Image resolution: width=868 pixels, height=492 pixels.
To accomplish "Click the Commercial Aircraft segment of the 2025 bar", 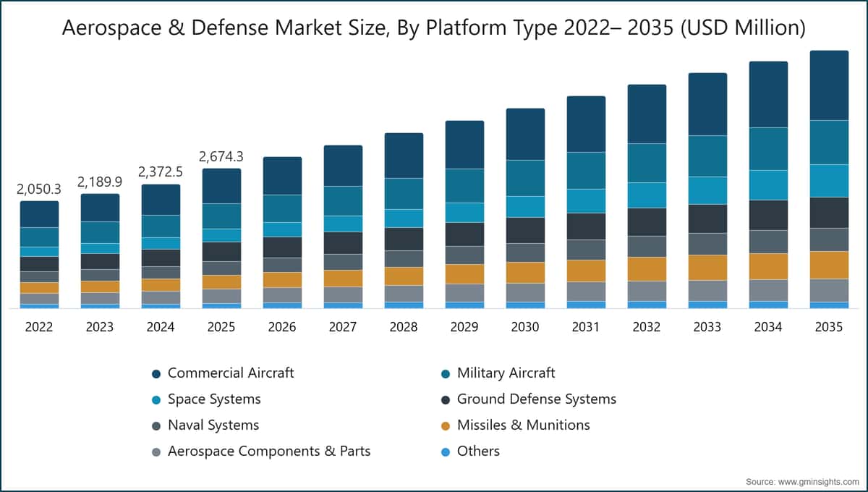I will (221, 186).
